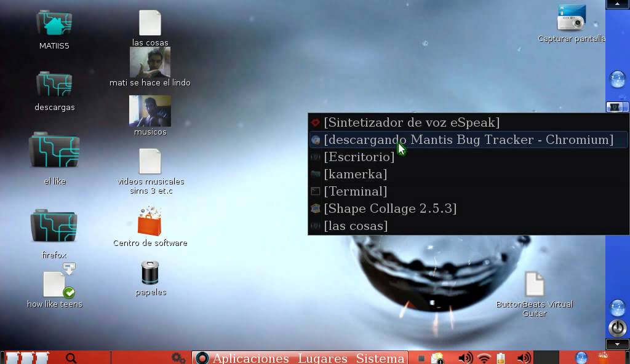The width and height of the screenshot is (630, 364).
Task: Open the gears settings icon in bottom panel
Action: pos(178,358)
